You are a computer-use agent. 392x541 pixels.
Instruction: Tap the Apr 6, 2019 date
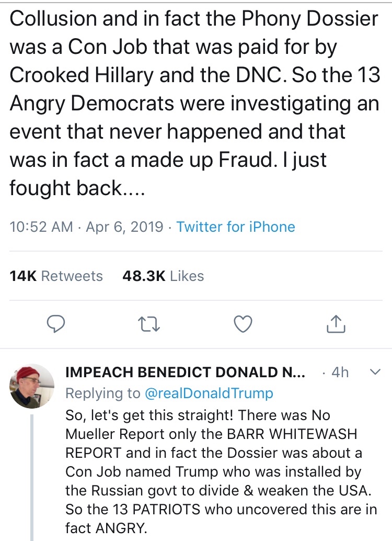click(x=123, y=227)
